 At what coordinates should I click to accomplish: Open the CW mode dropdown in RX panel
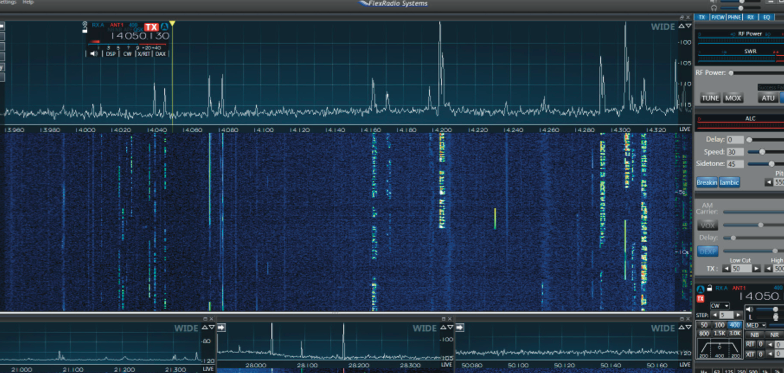click(720, 306)
